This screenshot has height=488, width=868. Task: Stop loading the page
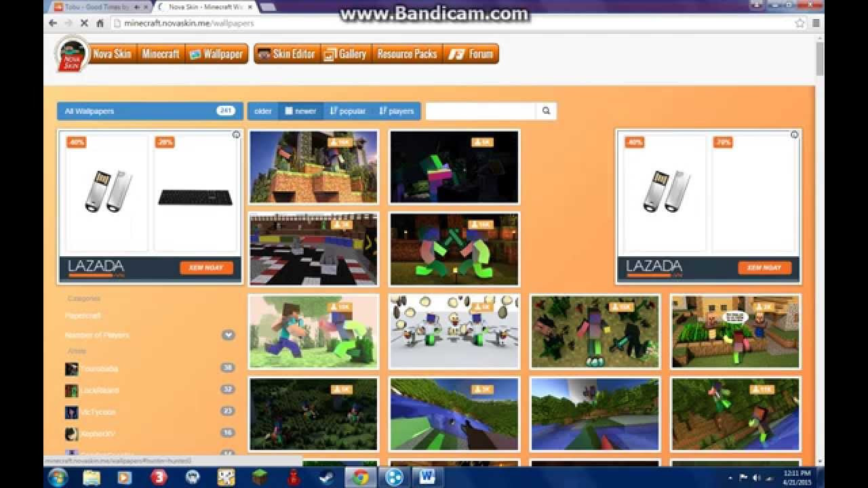coord(84,23)
